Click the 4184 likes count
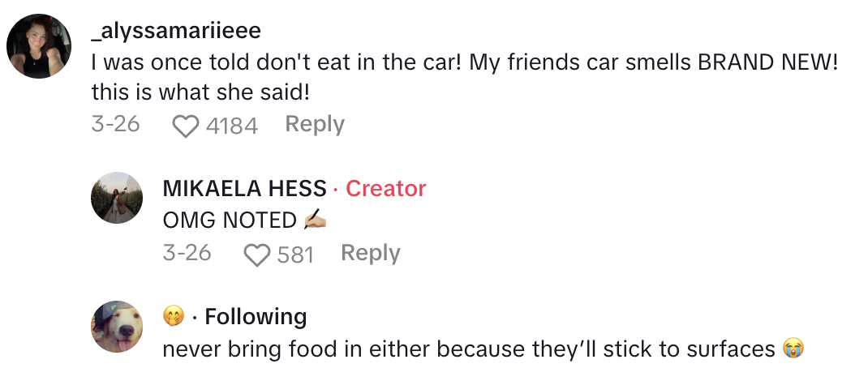Viewport: 868px width, 368px height. pos(232,126)
